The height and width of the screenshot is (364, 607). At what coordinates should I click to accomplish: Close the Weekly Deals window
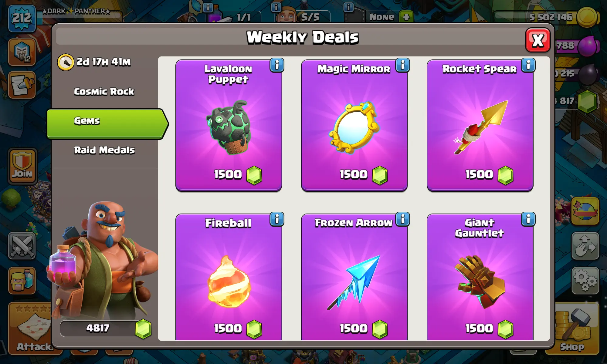(538, 40)
